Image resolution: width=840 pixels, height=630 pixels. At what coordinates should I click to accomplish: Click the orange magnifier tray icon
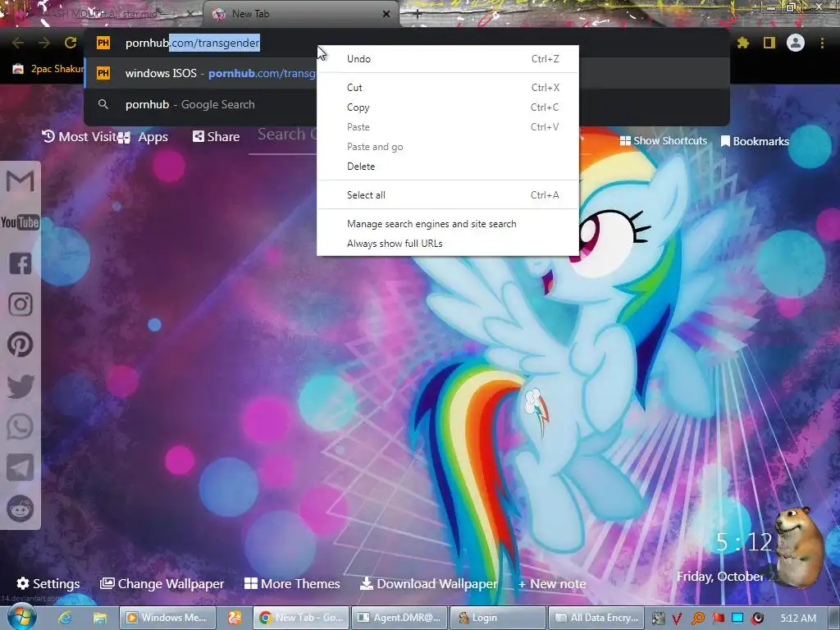(698, 619)
